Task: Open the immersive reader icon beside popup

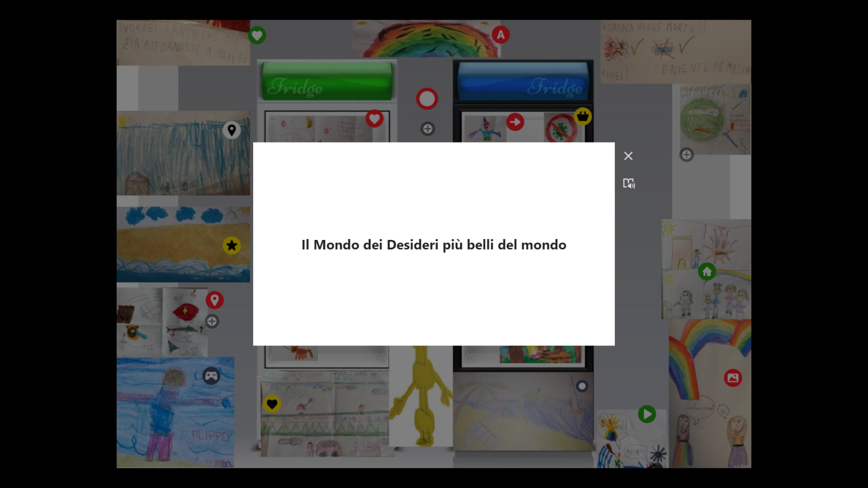Action: pyautogui.click(x=628, y=184)
